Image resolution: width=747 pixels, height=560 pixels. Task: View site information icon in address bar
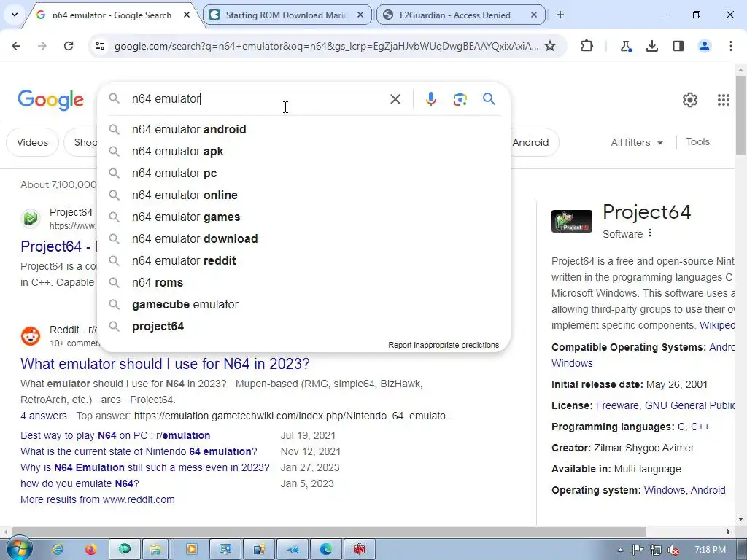point(99,46)
